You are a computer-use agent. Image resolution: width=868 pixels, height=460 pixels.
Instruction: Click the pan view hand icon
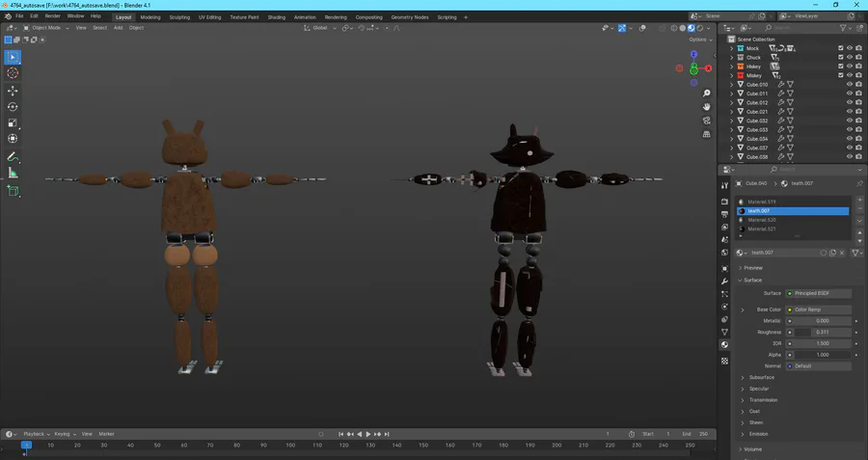pos(706,107)
